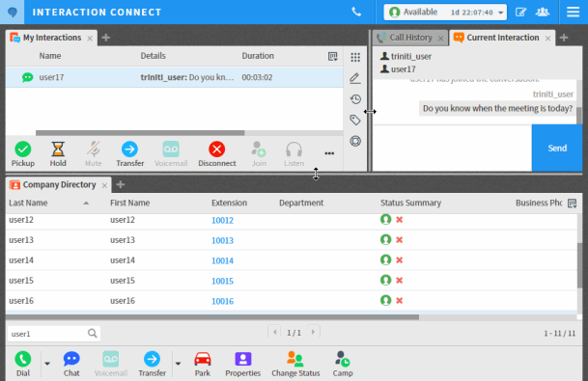This screenshot has height=381, width=588.
Task: Close the My Interactions tab
Action: click(90, 39)
